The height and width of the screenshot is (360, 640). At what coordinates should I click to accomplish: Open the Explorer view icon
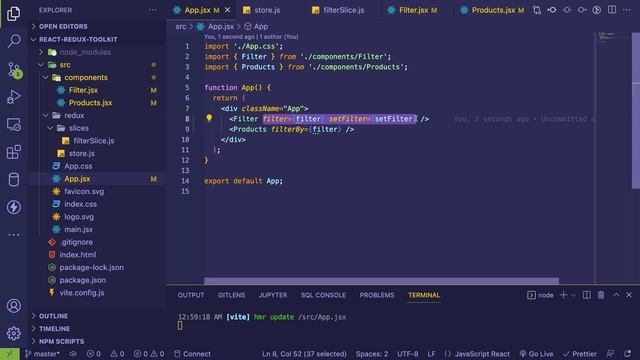pyautogui.click(x=13, y=13)
